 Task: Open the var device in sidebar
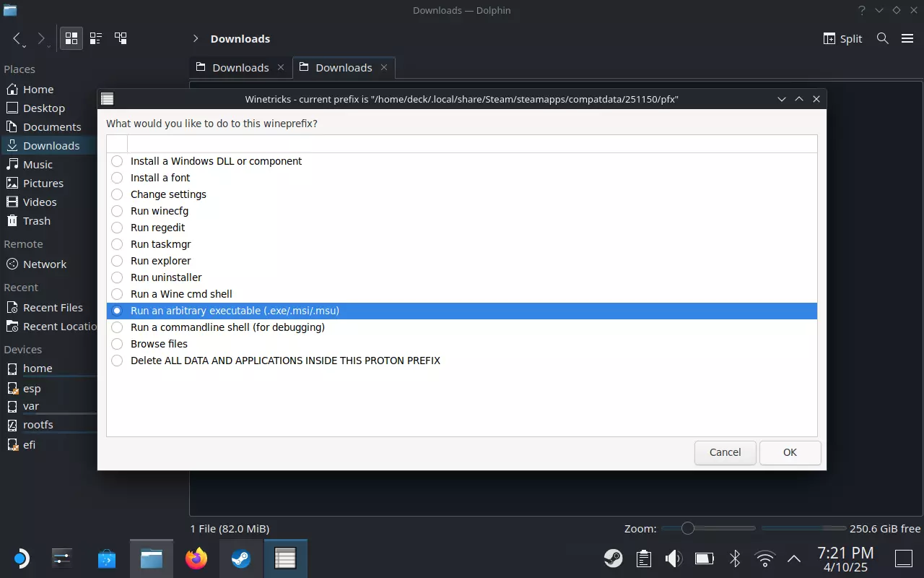click(48, 406)
